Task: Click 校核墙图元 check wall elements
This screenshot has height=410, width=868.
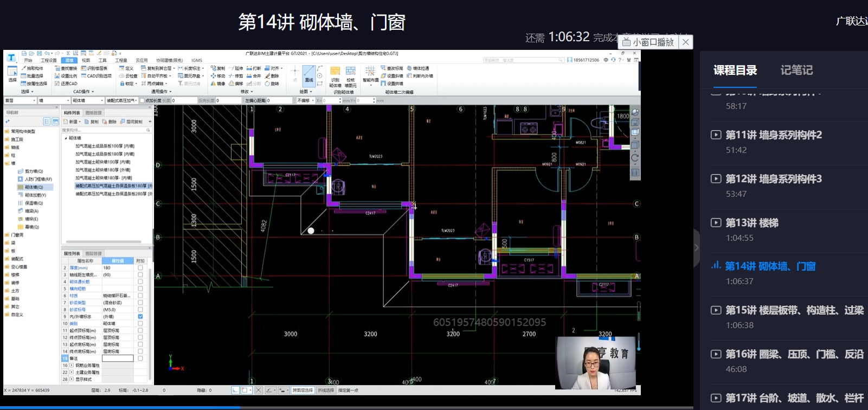Action: point(351,77)
